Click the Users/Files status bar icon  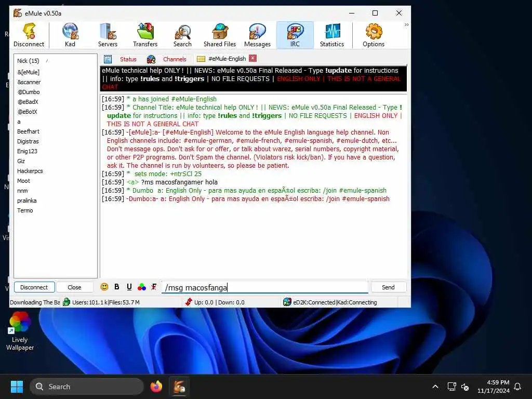pyautogui.click(x=66, y=302)
